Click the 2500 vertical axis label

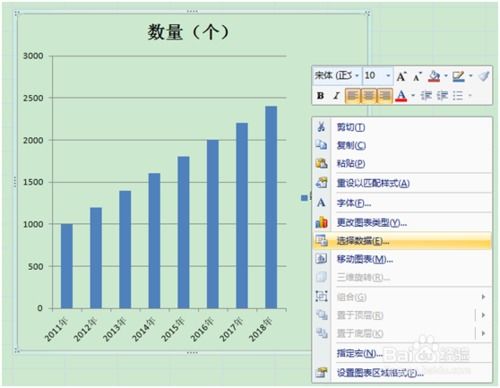[33, 98]
